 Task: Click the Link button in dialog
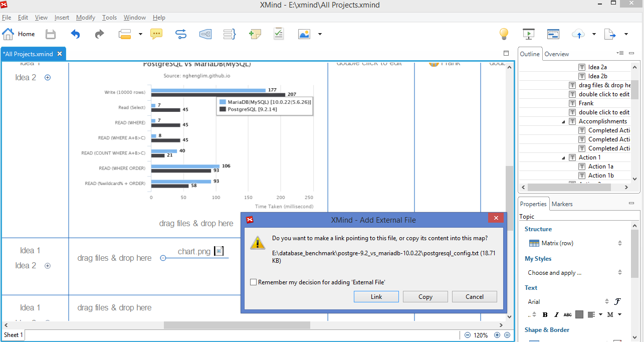[x=376, y=296]
